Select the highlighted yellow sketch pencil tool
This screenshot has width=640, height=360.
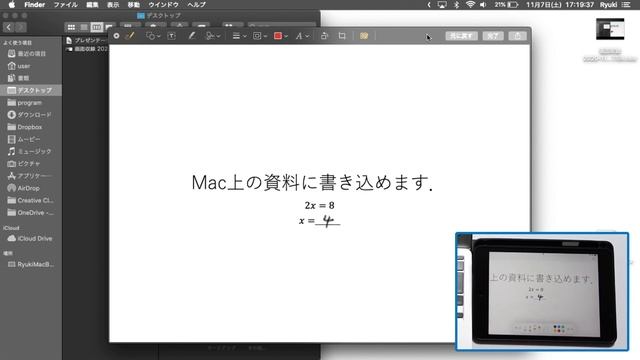(131, 36)
